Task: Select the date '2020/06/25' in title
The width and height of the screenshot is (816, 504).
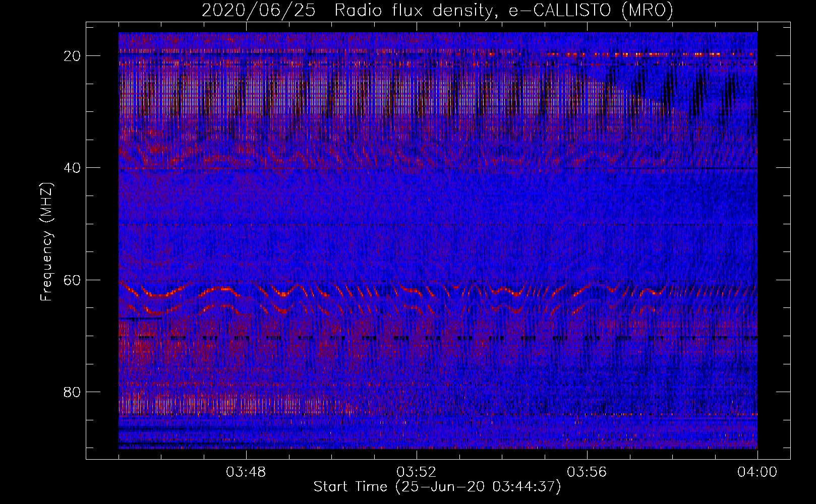Action: [x=259, y=11]
